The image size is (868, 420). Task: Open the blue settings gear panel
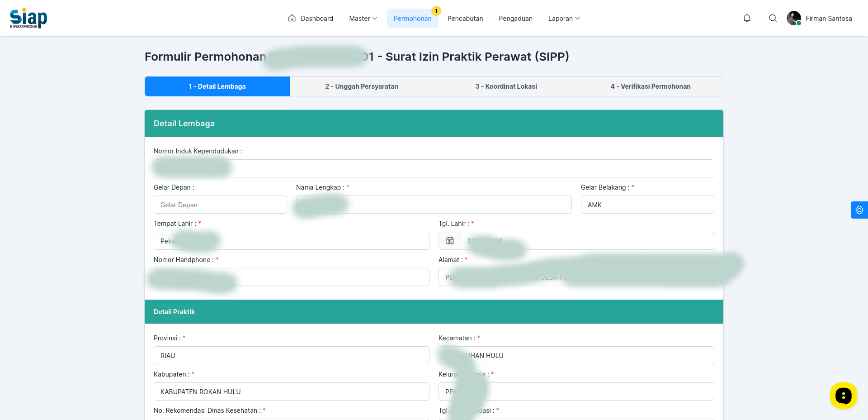(x=859, y=210)
